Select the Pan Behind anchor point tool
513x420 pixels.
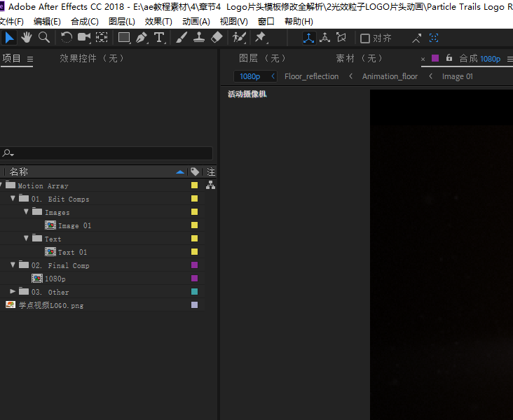click(102, 38)
